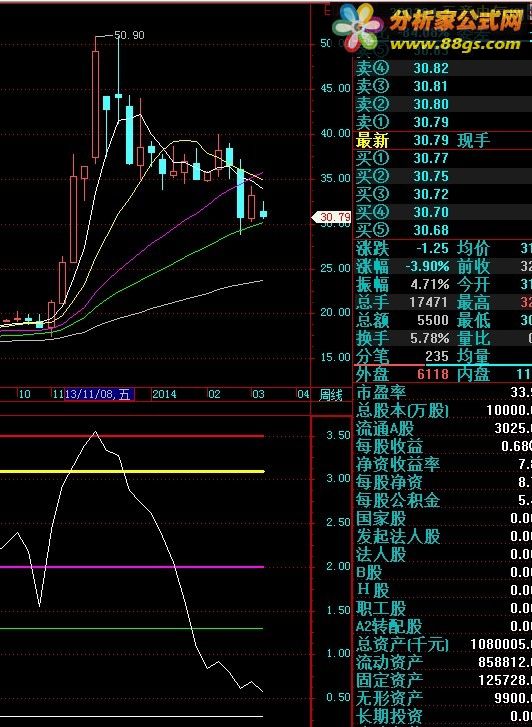The height and width of the screenshot is (727, 532).
Task: Click the B股 row label
Action: [369, 573]
